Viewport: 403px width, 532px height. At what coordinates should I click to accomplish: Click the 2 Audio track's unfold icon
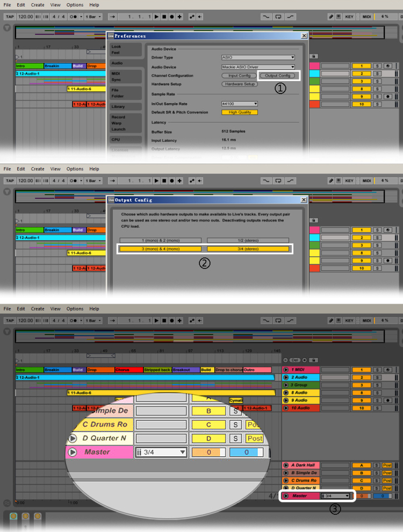tap(286, 377)
